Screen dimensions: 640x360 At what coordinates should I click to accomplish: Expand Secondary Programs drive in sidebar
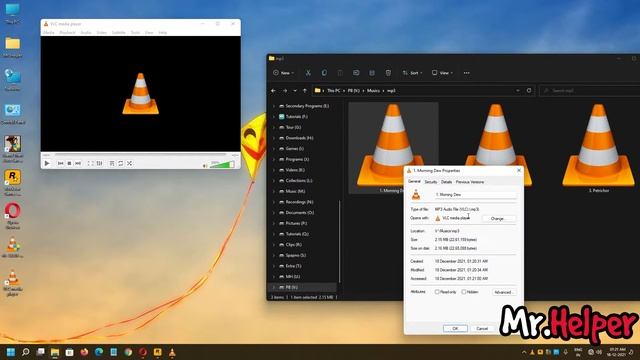(x=274, y=106)
